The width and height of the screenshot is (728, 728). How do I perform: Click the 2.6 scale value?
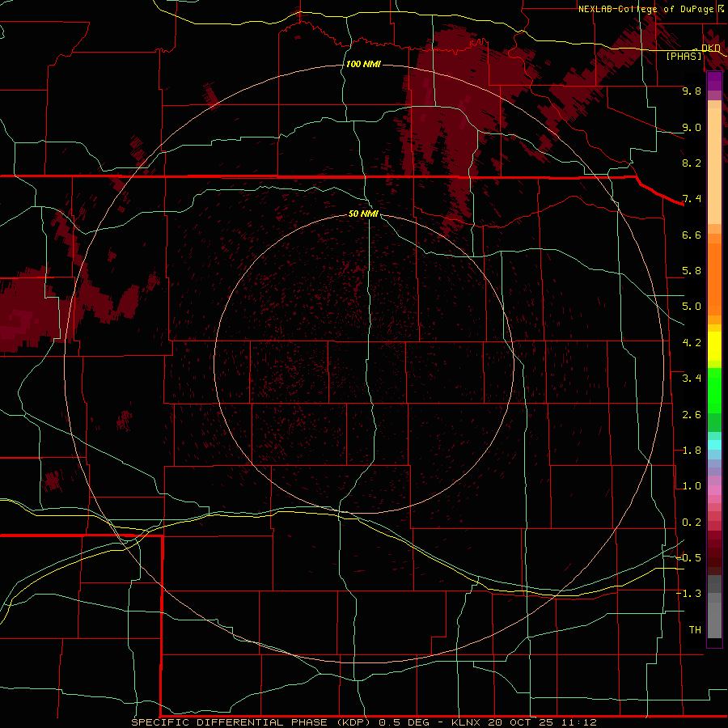[692, 415]
